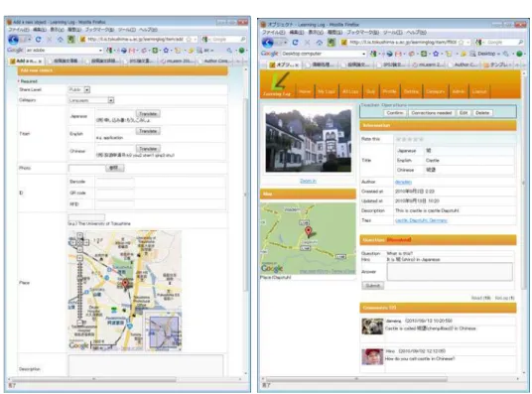Screen dimensions: 532x394
Task: Click the Description text area in form
Action: [146, 365]
